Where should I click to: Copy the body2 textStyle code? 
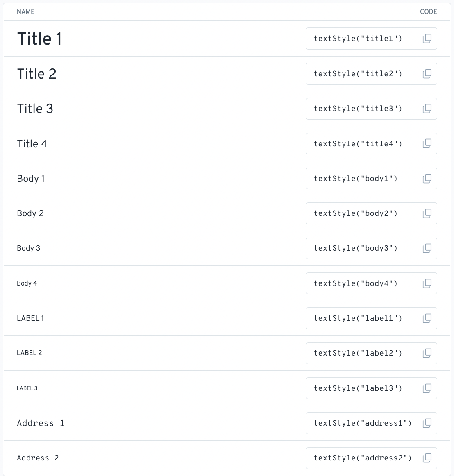[x=427, y=213]
